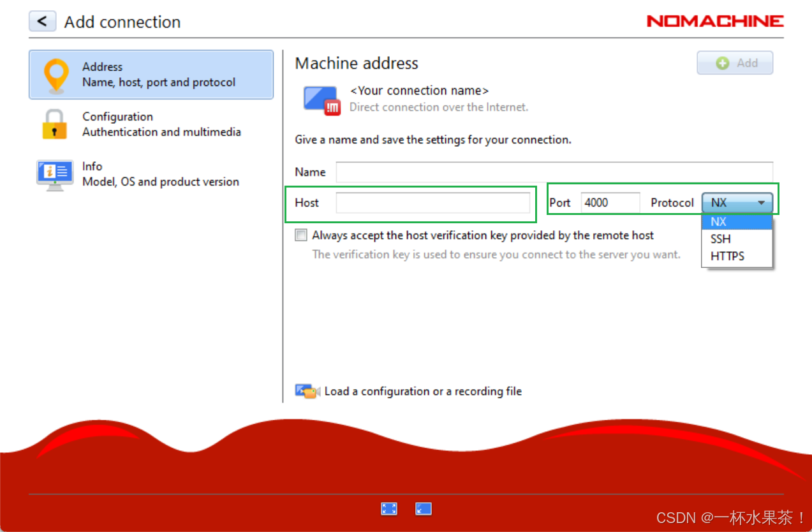Click Load a configuration or recording file

click(x=423, y=391)
